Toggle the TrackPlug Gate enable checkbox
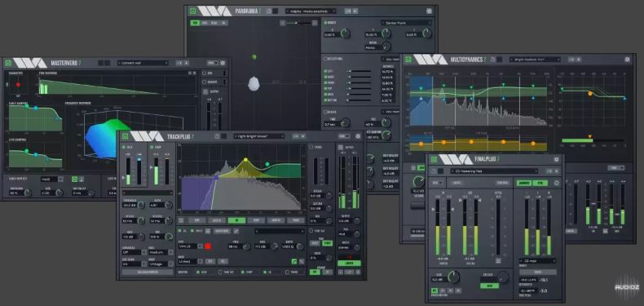This screenshot has width=644, height=306. point(124,147)
